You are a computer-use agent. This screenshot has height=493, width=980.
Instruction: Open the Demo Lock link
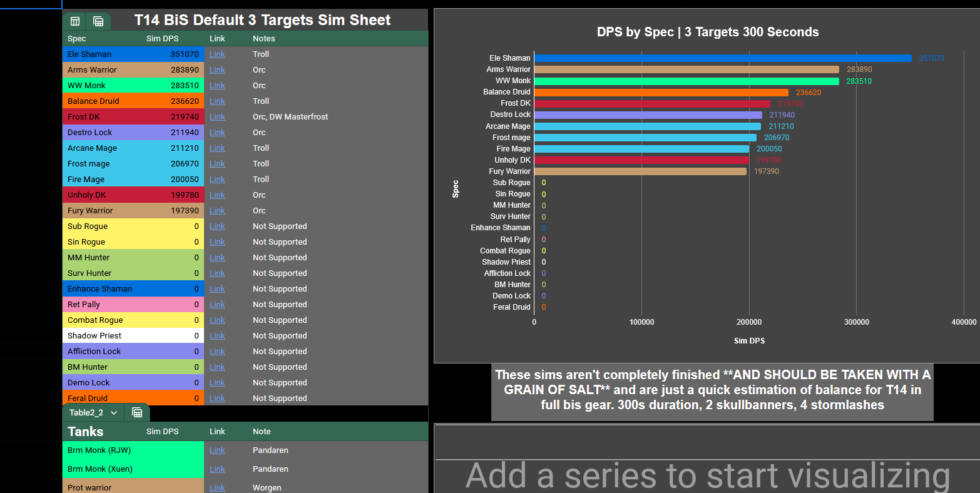coord(217,383)
